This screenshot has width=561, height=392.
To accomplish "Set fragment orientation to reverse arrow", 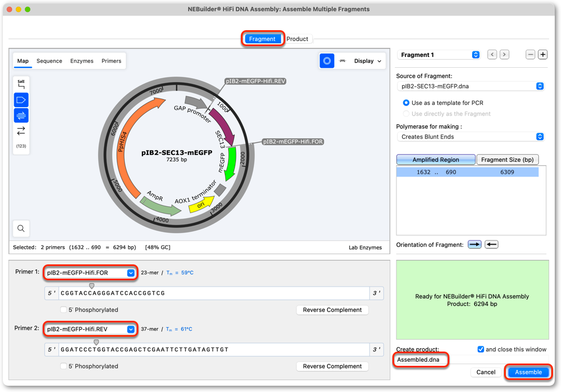I will (x=492, y=244).
